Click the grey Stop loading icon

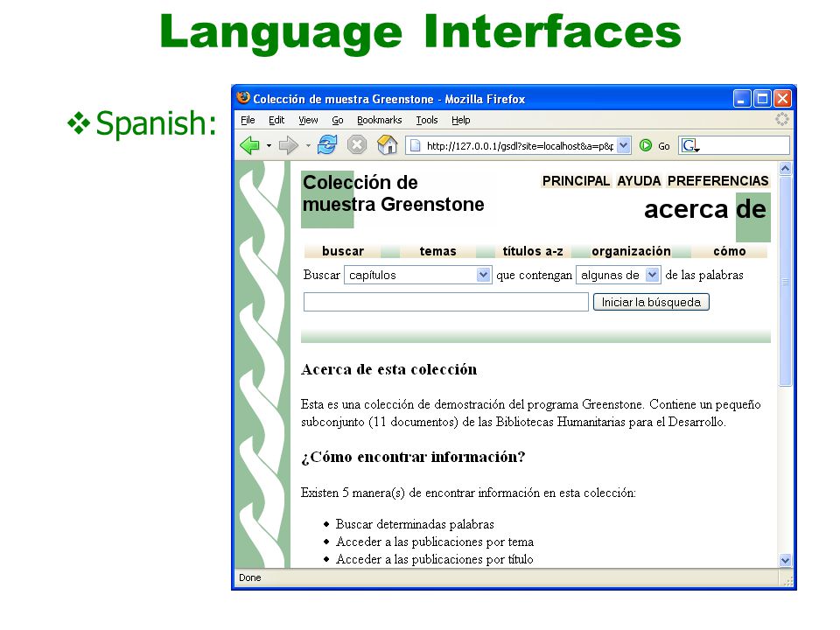pyautogui.click(x=357, y=145)
